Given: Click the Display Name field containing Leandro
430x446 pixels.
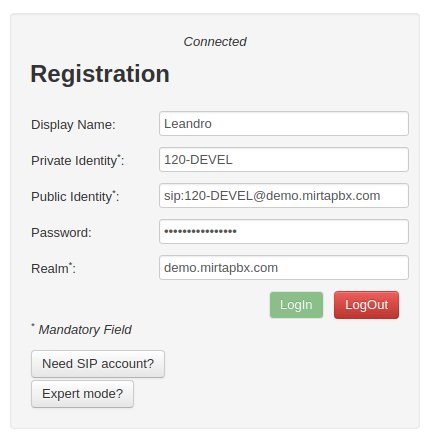Looking at the screenshot, I should (x=284, y=124).
